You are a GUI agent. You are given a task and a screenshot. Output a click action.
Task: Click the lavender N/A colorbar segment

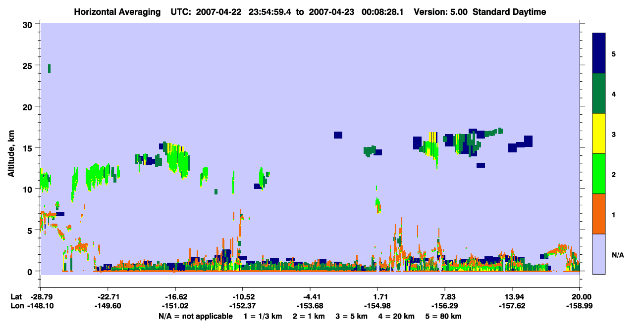tap(599, 254)
